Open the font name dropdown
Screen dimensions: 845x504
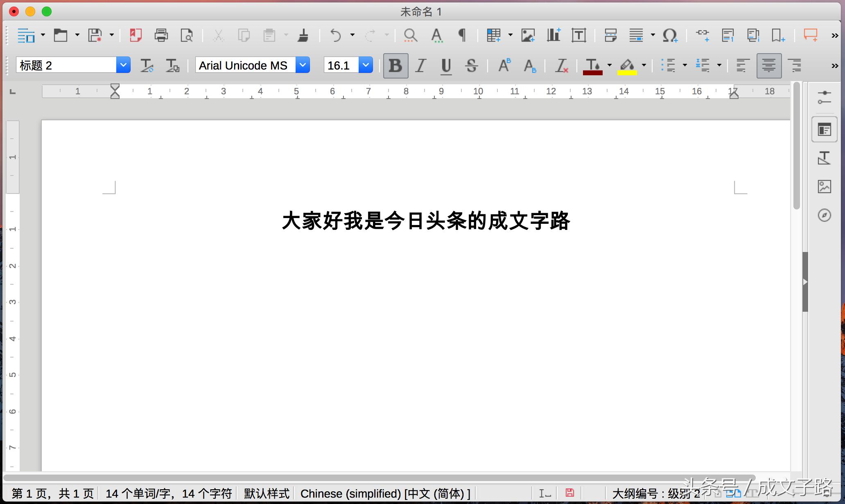point(303,65)
